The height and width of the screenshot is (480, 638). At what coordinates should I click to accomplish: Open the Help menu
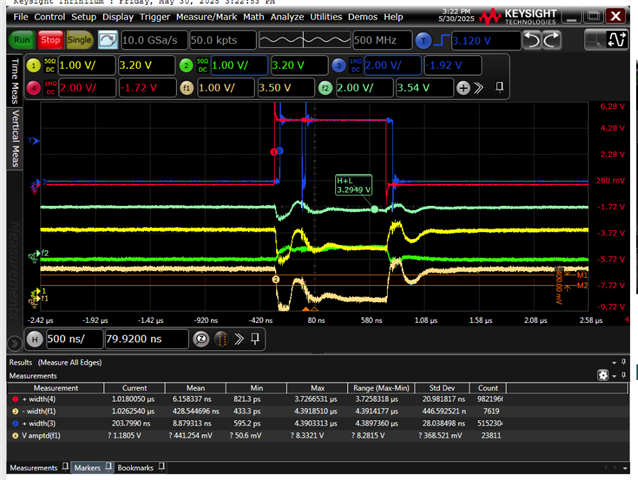393,17
